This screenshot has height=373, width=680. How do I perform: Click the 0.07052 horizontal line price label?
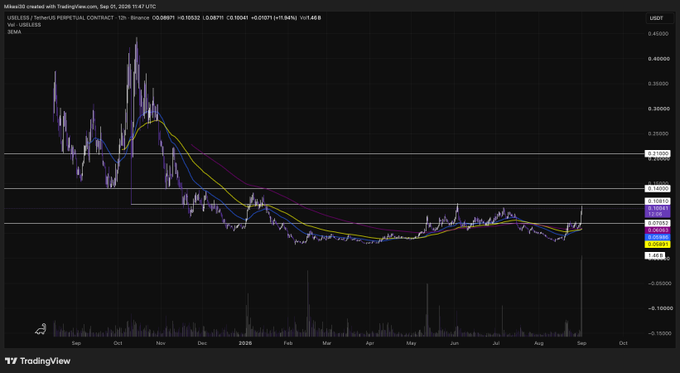pos(658,223)
